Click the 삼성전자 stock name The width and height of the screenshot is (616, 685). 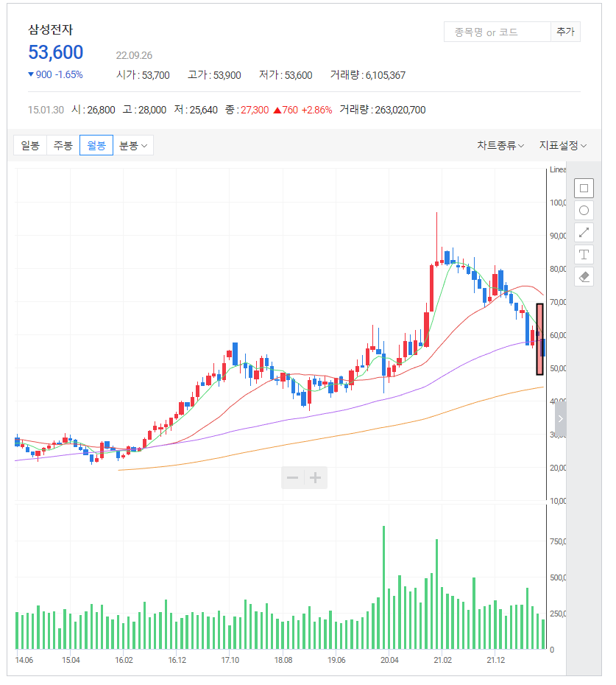[x=51, y=29]
